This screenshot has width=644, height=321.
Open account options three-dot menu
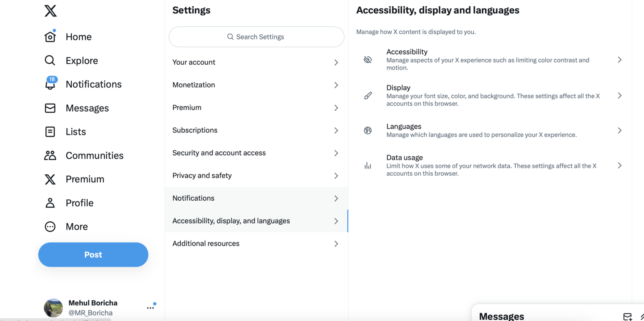click(x=150, y=308)
